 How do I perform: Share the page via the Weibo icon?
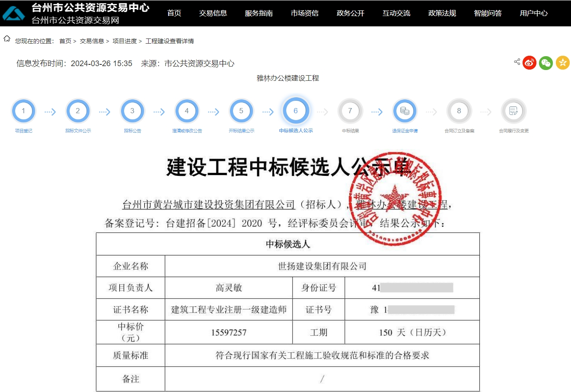point(529,62)
